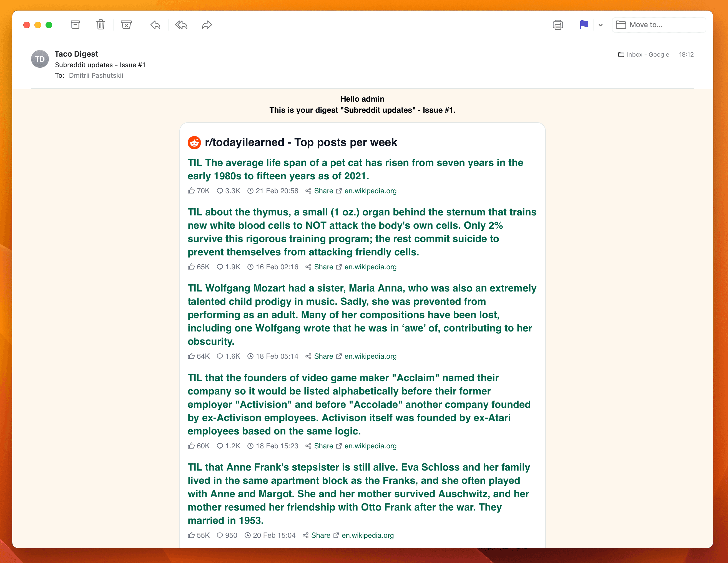Click 3.3K comments bubble icon
The height and width of the screenshot is (563, 728).
[220, 191]
